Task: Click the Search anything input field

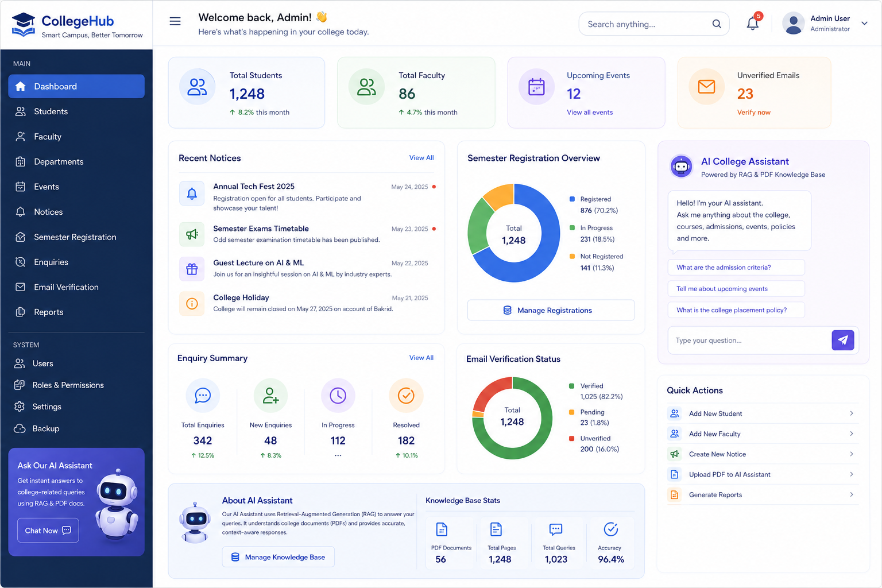Action: point(654,24)
